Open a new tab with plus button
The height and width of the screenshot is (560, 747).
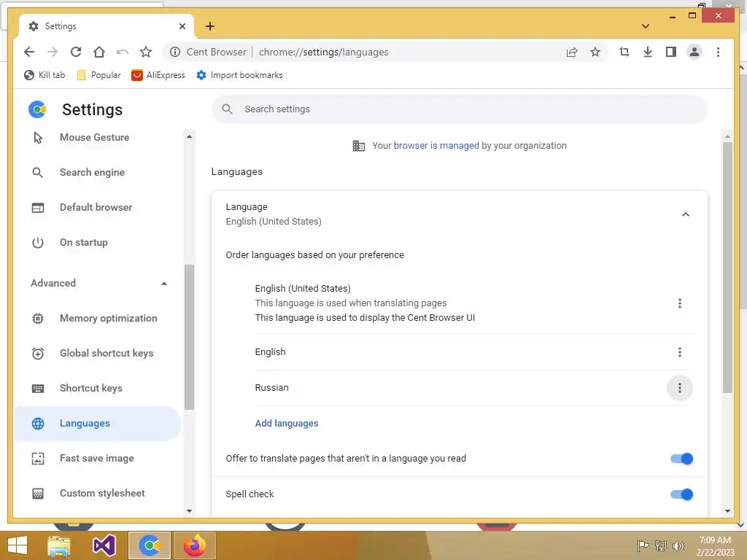210,26
